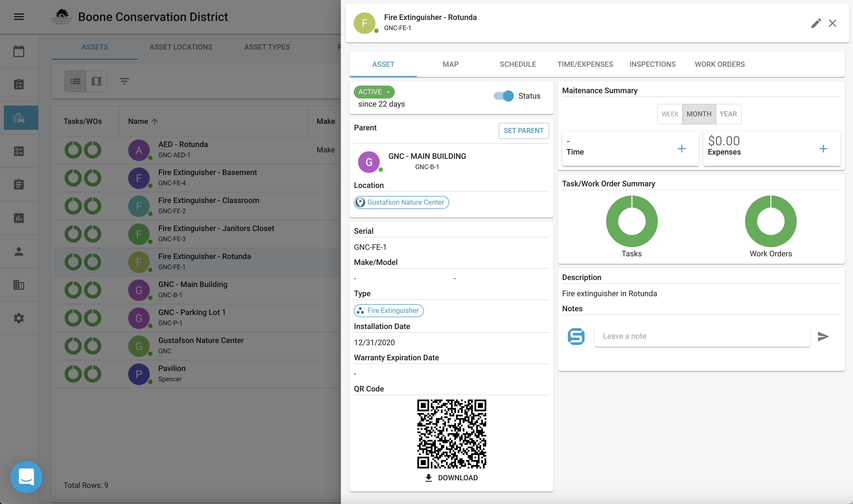Viewport: 853px width, 504px height.
Task: Click the SET PARENT button
Action: pyautogui.click(x=524, y=131)
